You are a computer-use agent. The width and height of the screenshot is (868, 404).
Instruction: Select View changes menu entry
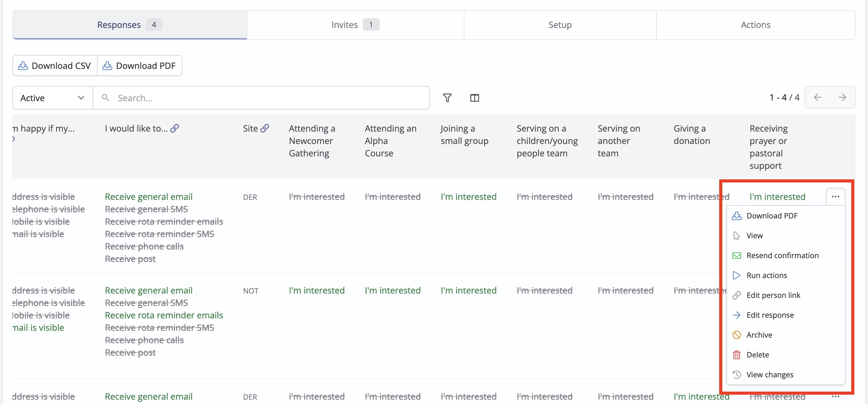770,375
